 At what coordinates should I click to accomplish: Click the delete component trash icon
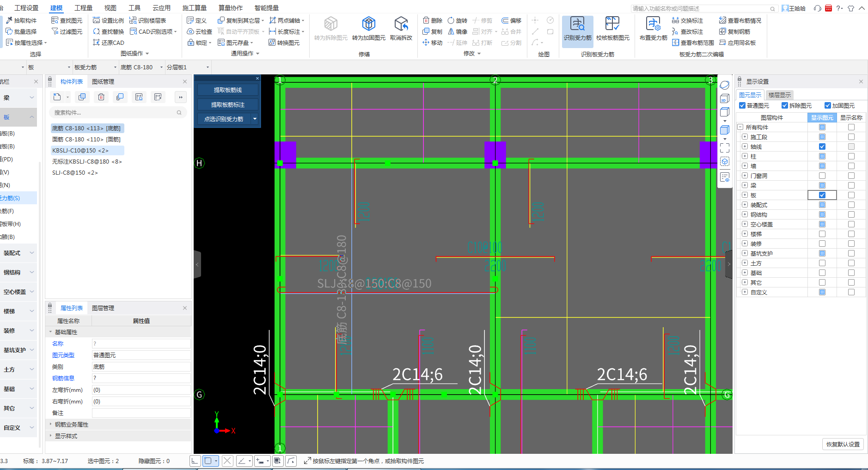click(x=101, y=97)
